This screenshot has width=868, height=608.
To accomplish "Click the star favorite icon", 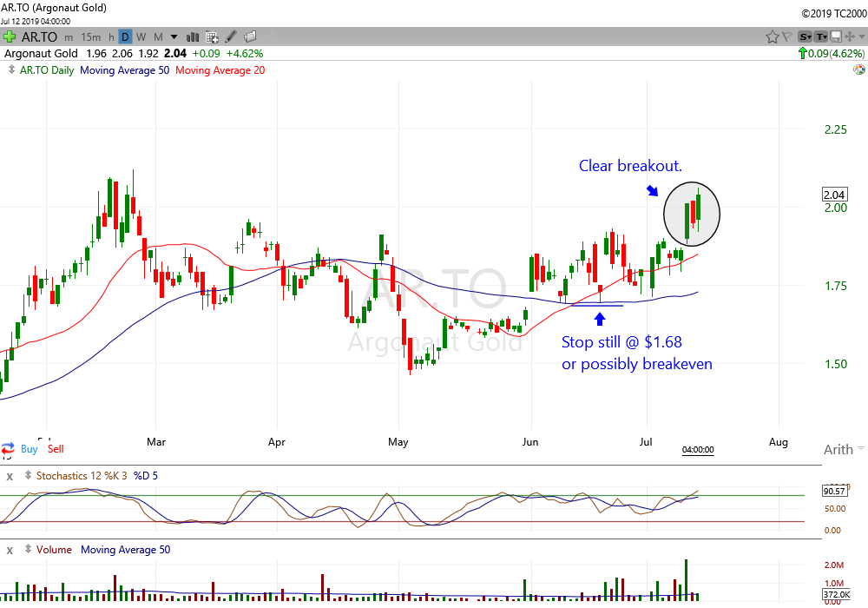I will [x=772, y=37].
